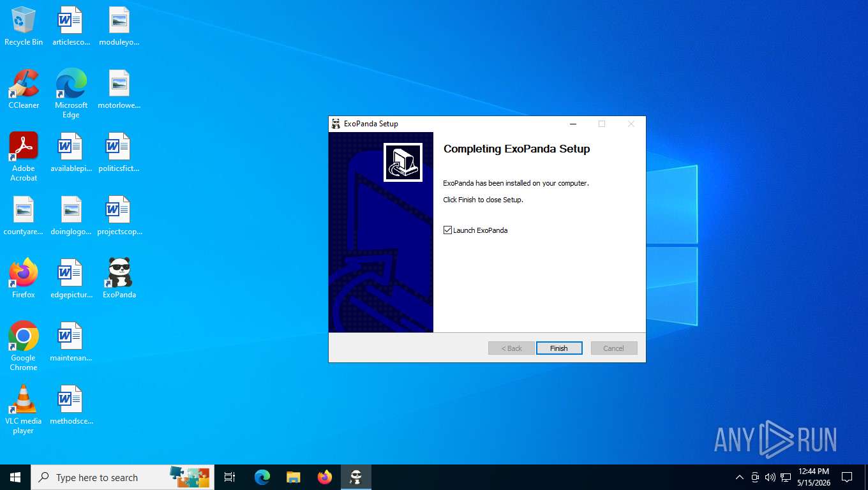Select the availablepi... Word document
Image resolution: width=868 pixels, height=490 pixels.
pyautogui.click(x=71, y=153)
